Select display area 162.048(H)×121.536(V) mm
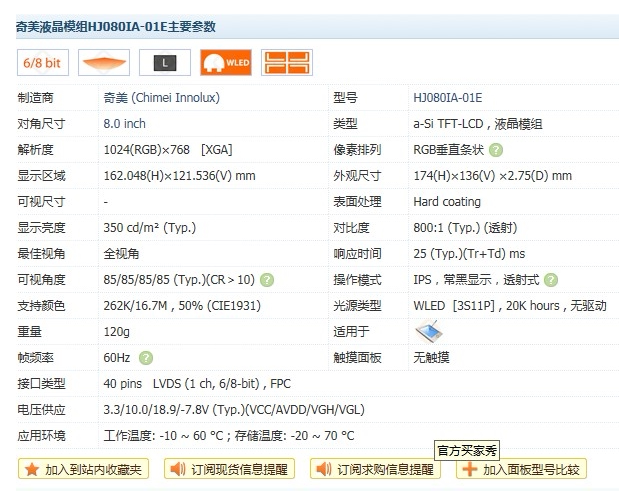Screen dimensions: 619x491 pyautogui.click(x=179, y=176)
